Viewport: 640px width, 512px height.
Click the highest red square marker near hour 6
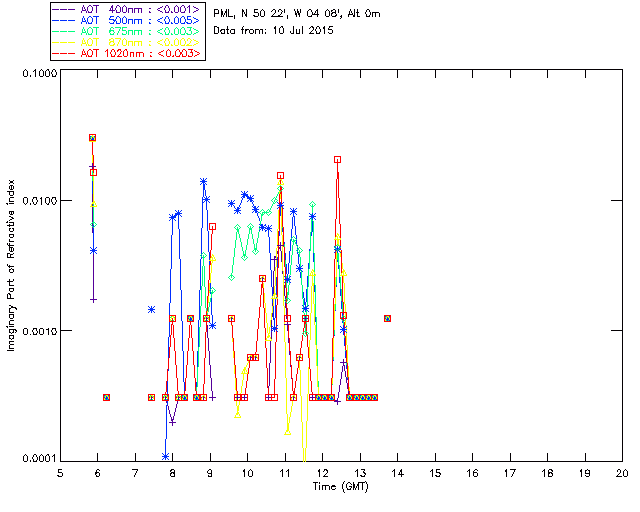point(93,138)
